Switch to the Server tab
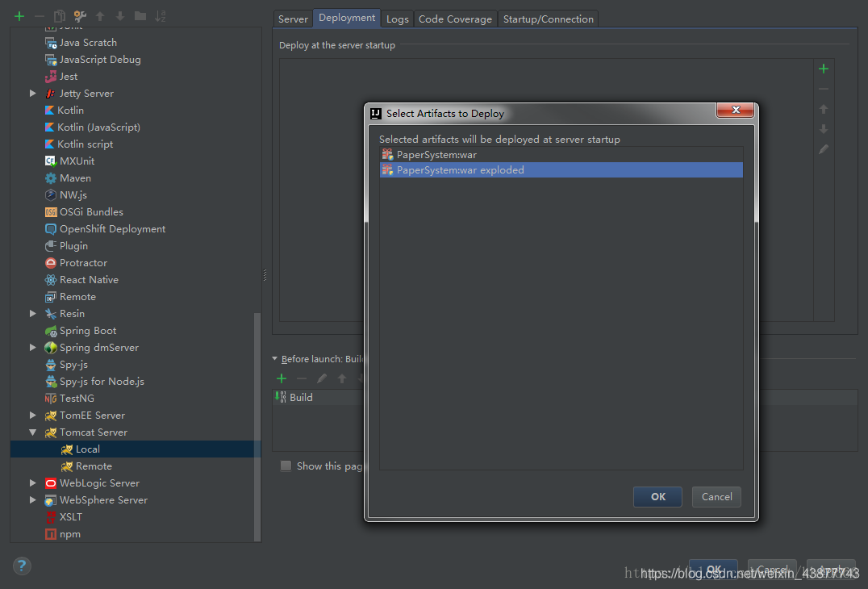Viewport: 868px width, 589px height. point(293,19)
